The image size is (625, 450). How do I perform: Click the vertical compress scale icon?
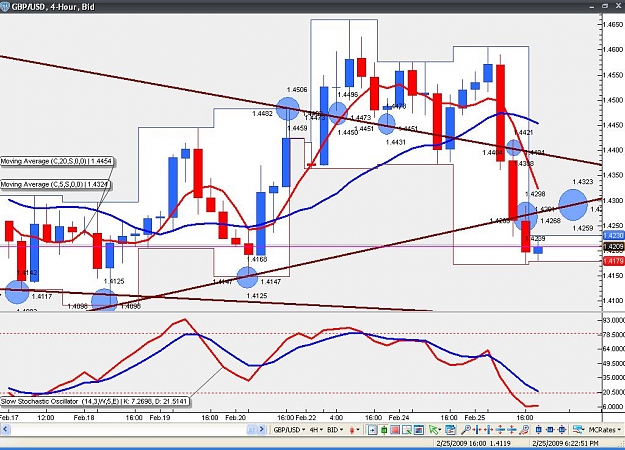coord(500,430)
